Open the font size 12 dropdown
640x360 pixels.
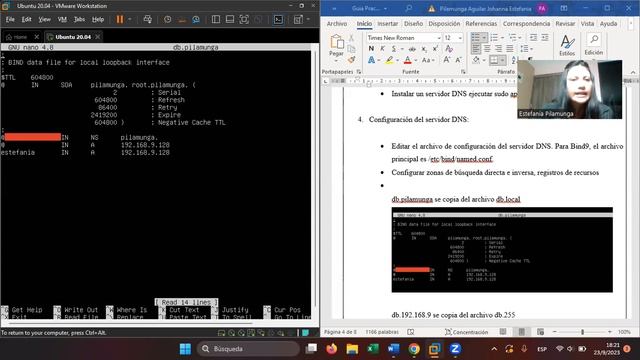pyautogui.click(x=460, y=38)
